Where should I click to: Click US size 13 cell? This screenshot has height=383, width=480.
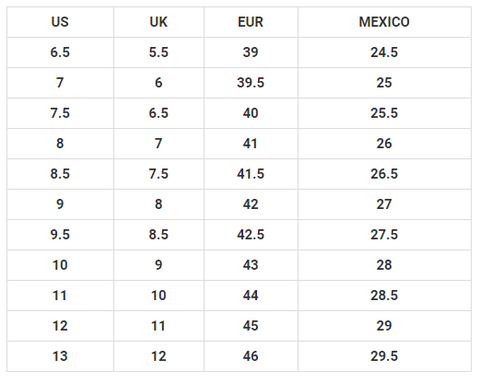[60, 356]
